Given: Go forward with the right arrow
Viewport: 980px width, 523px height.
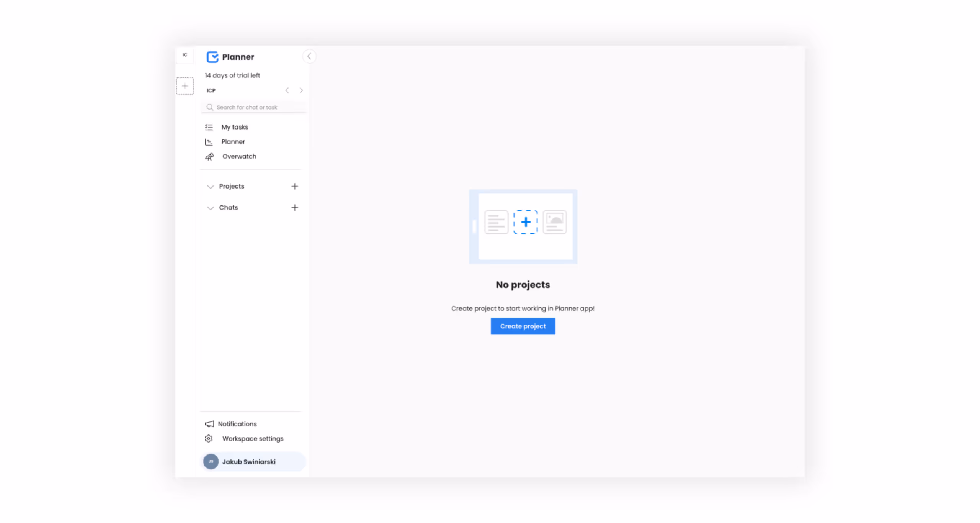Looking at the screenshot, I should [x=301, y=90].
